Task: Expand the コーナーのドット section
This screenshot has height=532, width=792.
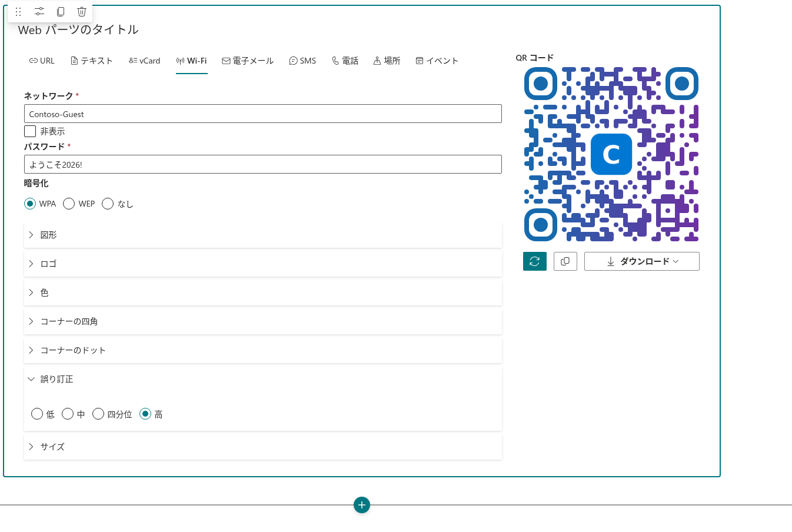Action: tap(263, 350)
